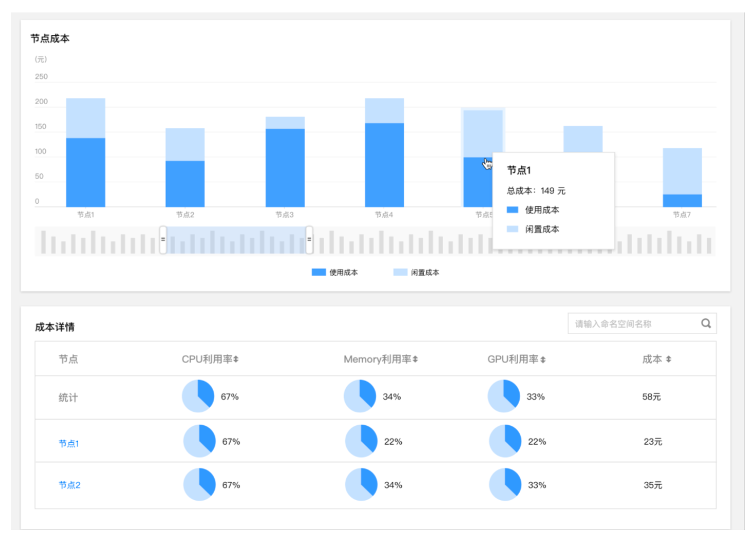This screenshot has height=538, width=756.
Task: Select 节点4 dark blue usage bar
Action: tap(384, 165)
